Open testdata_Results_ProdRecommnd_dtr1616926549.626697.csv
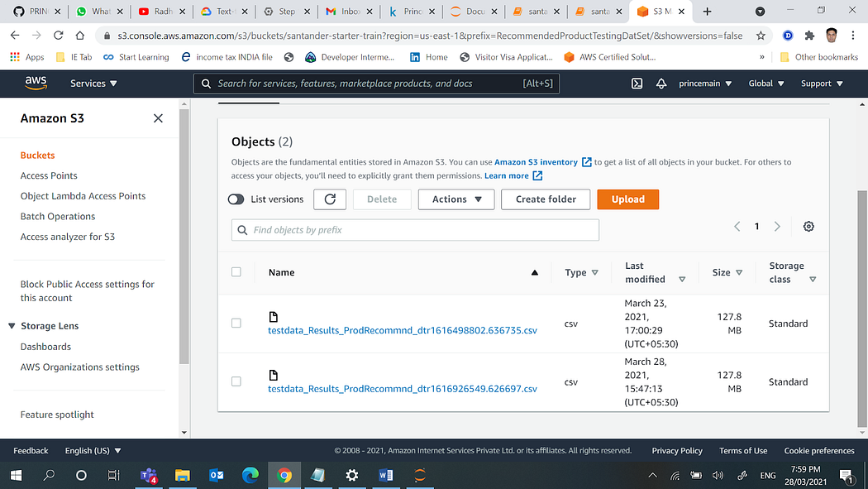868x489 pixels. (x=403, y=389)
